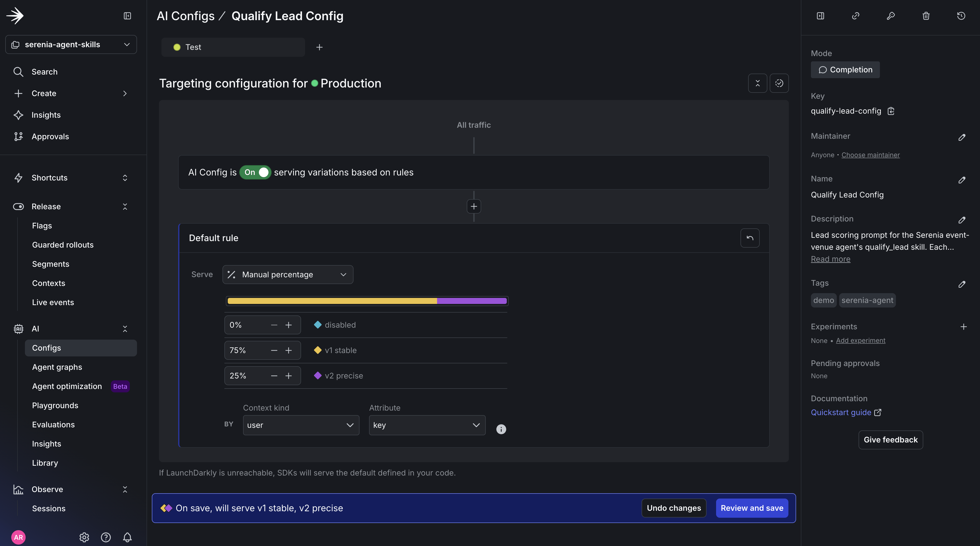Edit Description pencil icon
The height and width of the screenshot is (546, 980).
[x=962, y=220]
